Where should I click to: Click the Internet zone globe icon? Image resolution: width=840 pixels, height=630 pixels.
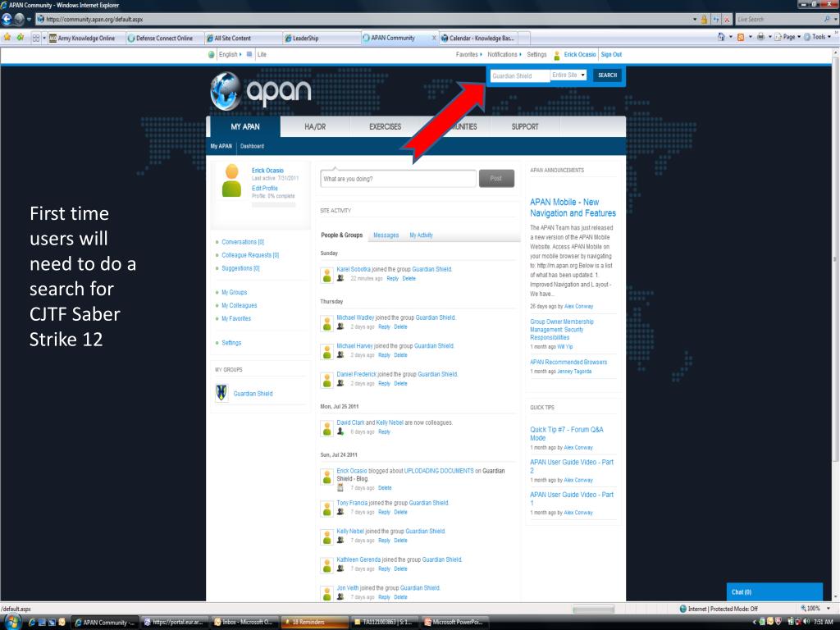(x=682, y=609)
